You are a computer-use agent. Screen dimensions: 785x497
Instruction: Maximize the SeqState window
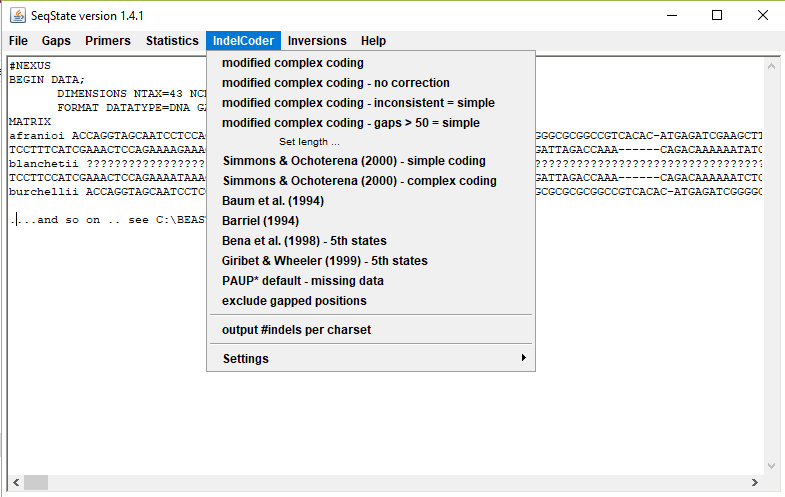[x=717, y=15]
